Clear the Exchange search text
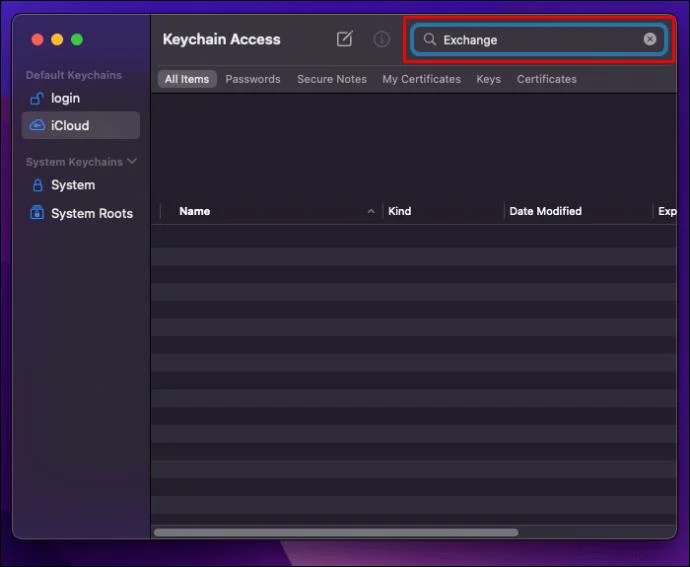 (x=650, y=39)
